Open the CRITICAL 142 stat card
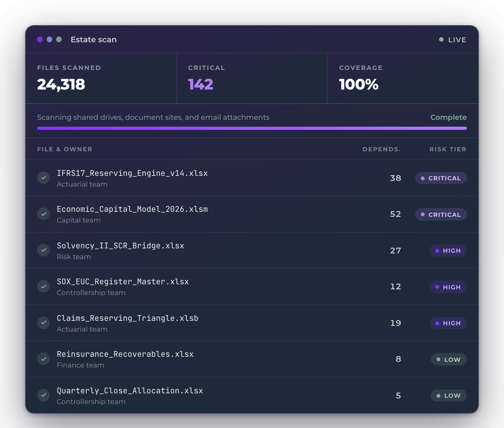Viewport: 504px width, 428px height. point(252,78)
